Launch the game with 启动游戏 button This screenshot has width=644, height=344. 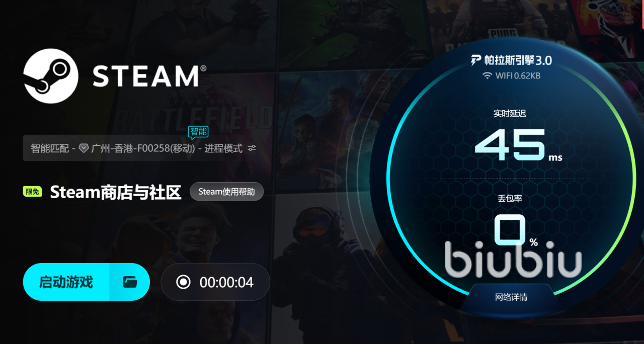tap(66, 282)
